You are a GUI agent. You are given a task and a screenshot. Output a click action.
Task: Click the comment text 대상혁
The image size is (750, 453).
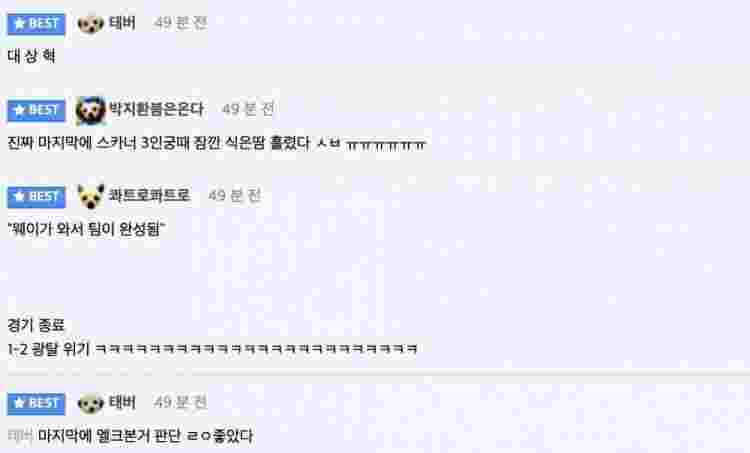(32, 56)
